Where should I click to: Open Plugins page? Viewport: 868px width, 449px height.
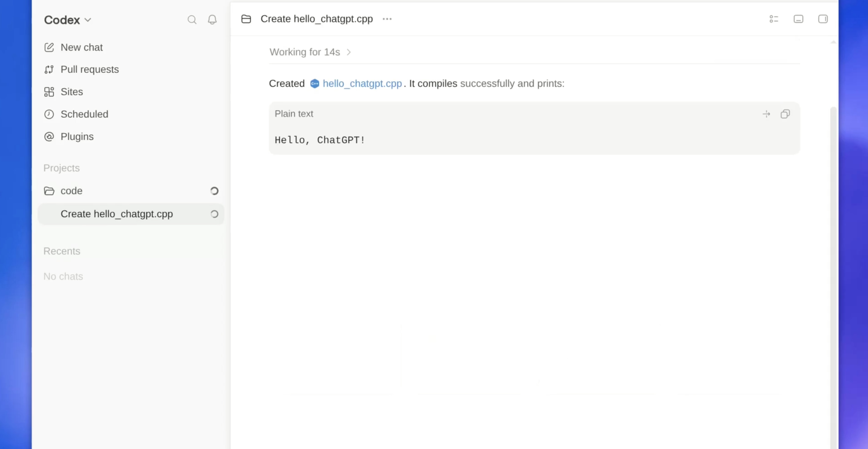click(x=69, y=137)
